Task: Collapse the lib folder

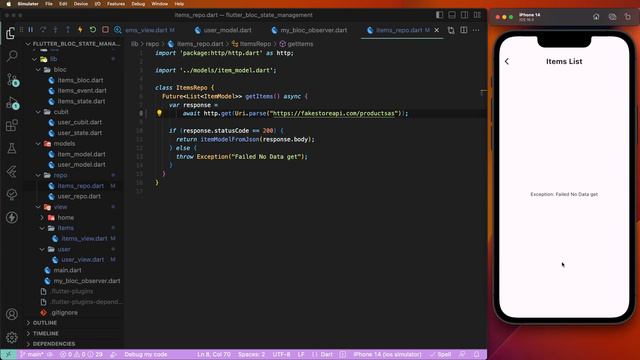Action: [35, 59]
